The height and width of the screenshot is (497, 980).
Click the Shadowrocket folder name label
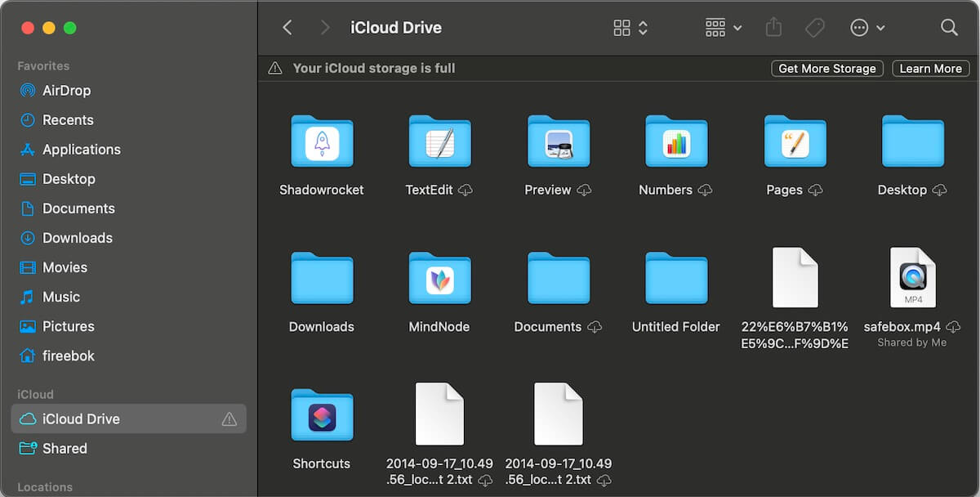(x=322, y=190)
